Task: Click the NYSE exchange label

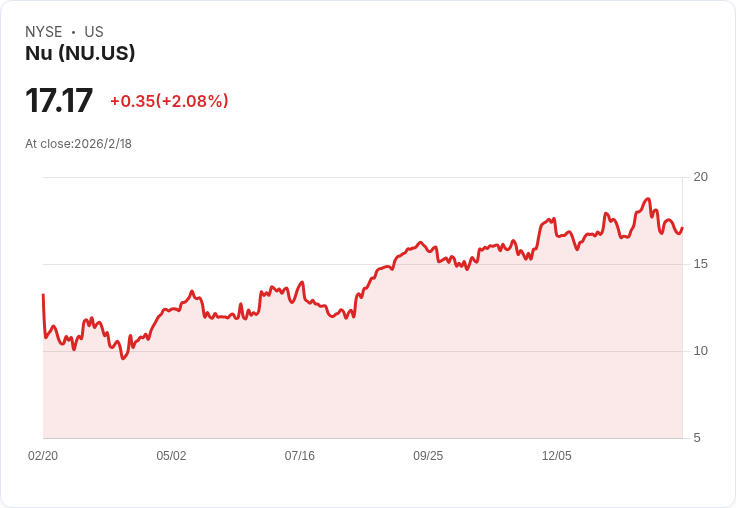Action: point(44,32)
